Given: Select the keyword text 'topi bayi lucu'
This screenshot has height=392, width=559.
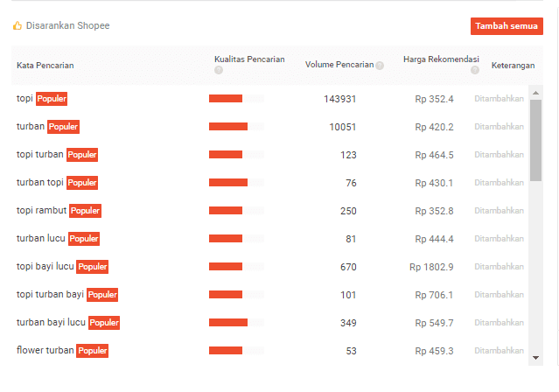Looking at the screenshot, I should click(x=45, y=267).
